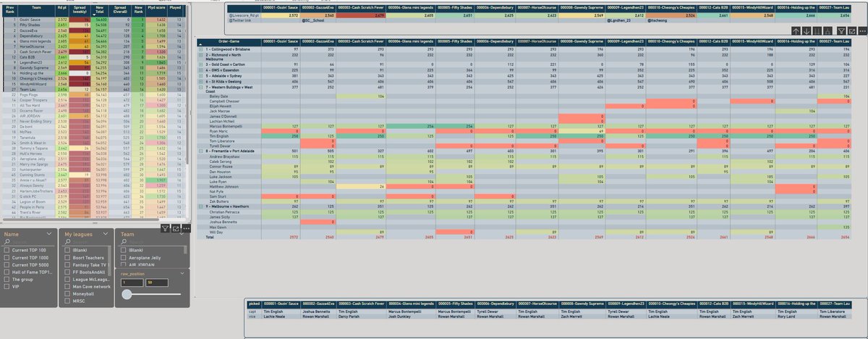Drill up in the matrix visual
This screenshot has width=868, height=339.
tap(796, 31)
